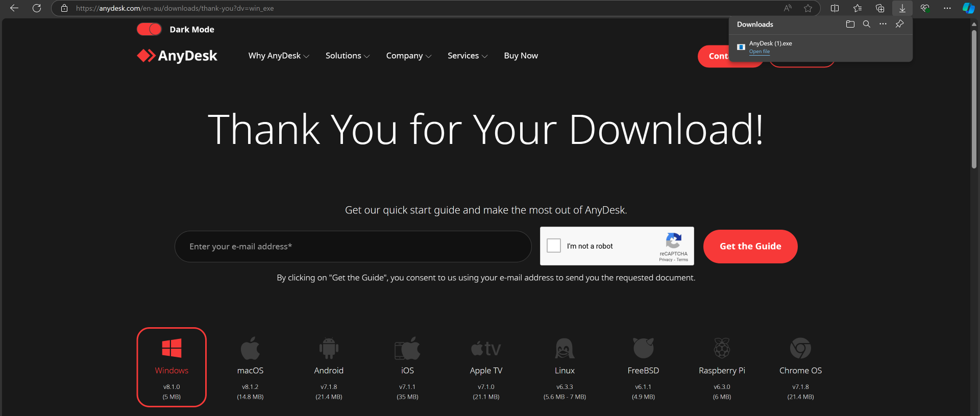Open the Services navigation menu
Screen dimensions: 980x416
[467, 56]
